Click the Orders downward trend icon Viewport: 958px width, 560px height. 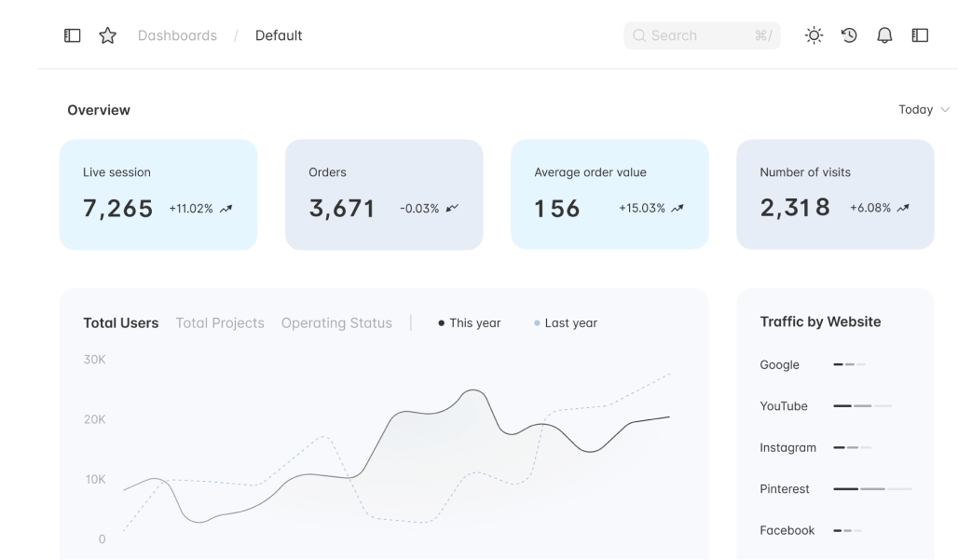point(452,209)
